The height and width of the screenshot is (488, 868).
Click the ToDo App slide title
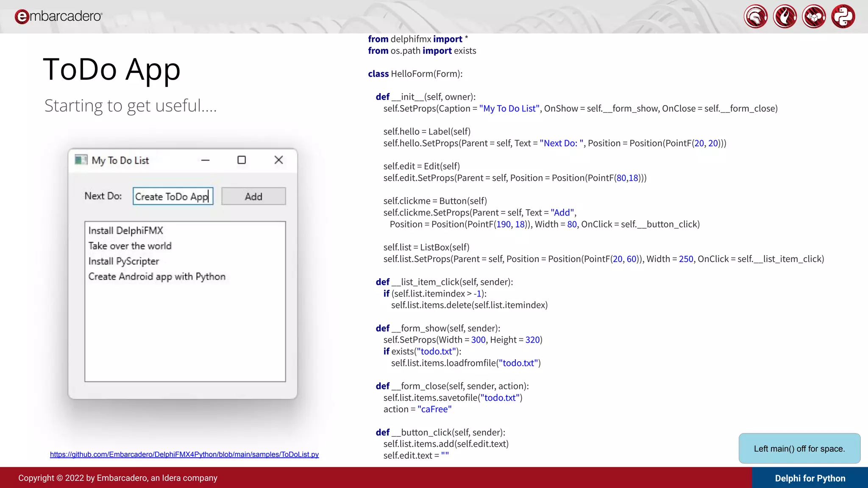[112, 69]
